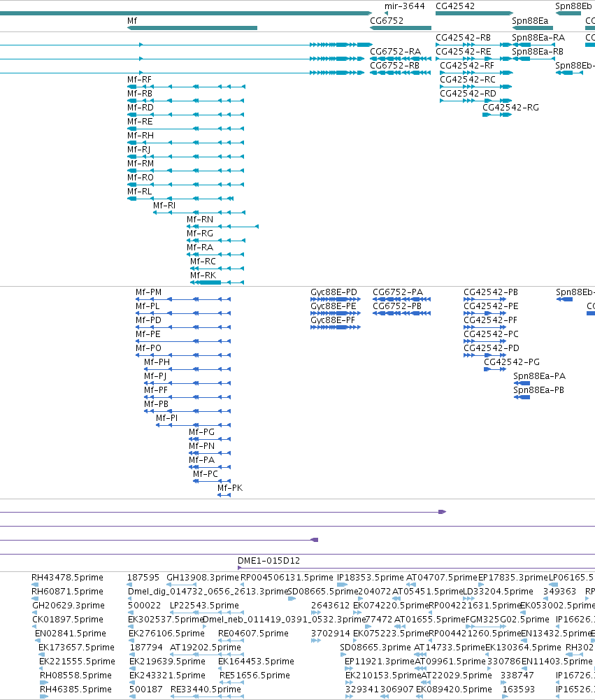
Task: Click transcript CG42542-RE
Action: (x=463, y=52)
